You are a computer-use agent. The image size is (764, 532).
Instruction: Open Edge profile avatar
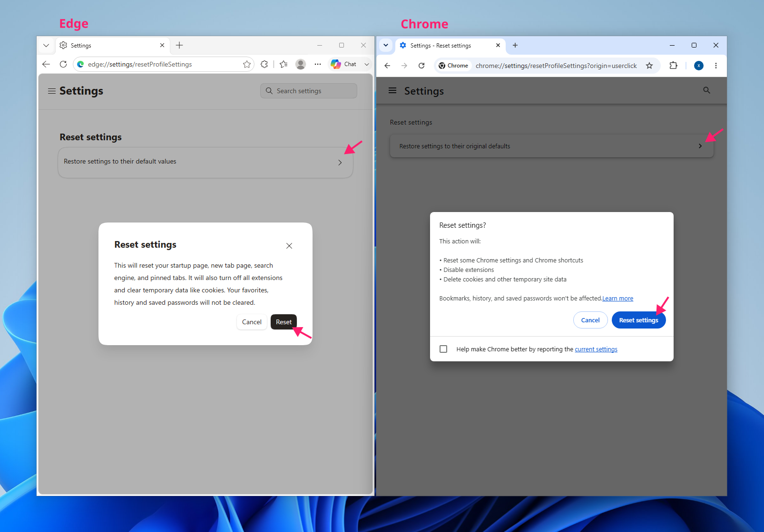(301, 64)
